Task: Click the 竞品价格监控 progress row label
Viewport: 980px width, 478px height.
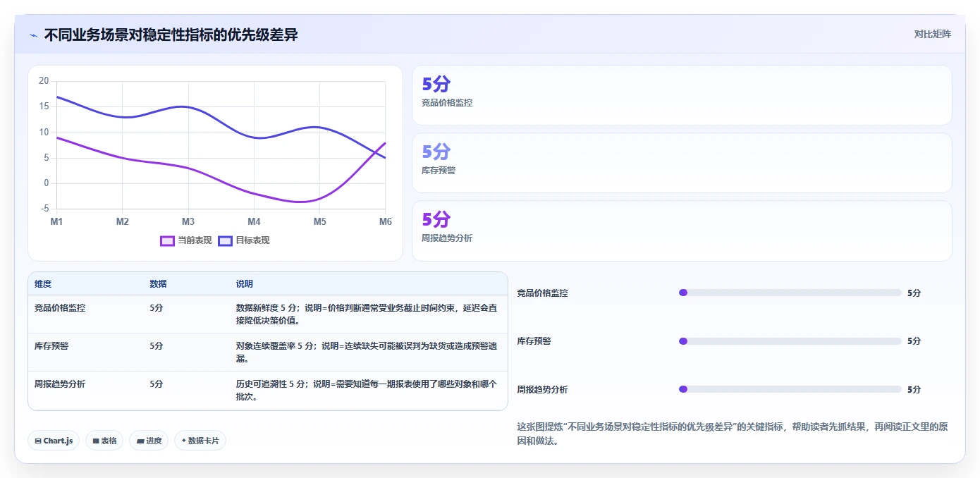Action: click(542, 293)
